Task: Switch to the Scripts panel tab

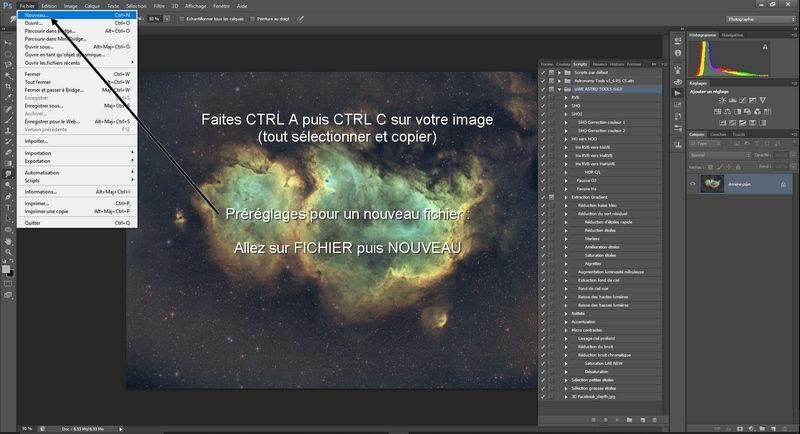Action: click(580, 64)
